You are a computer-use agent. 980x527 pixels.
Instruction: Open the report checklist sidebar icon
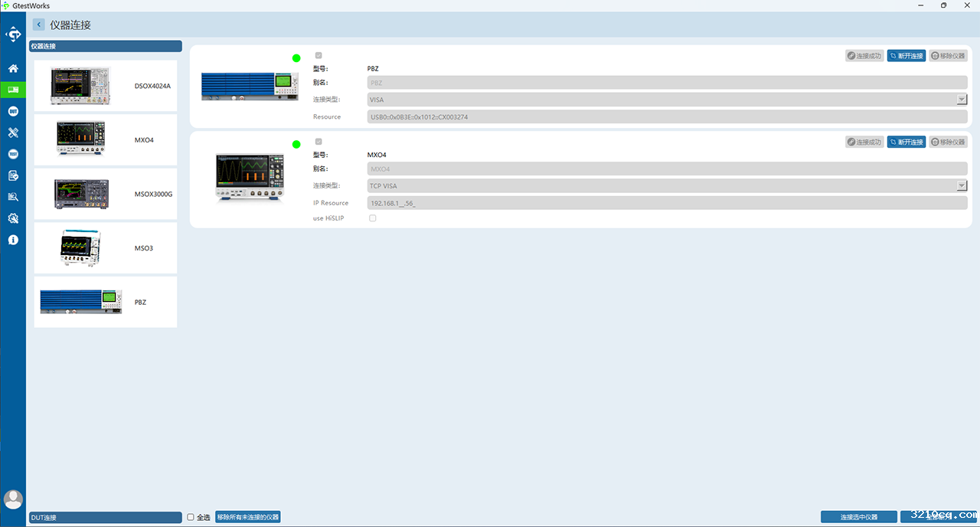(x=13, y=175)
